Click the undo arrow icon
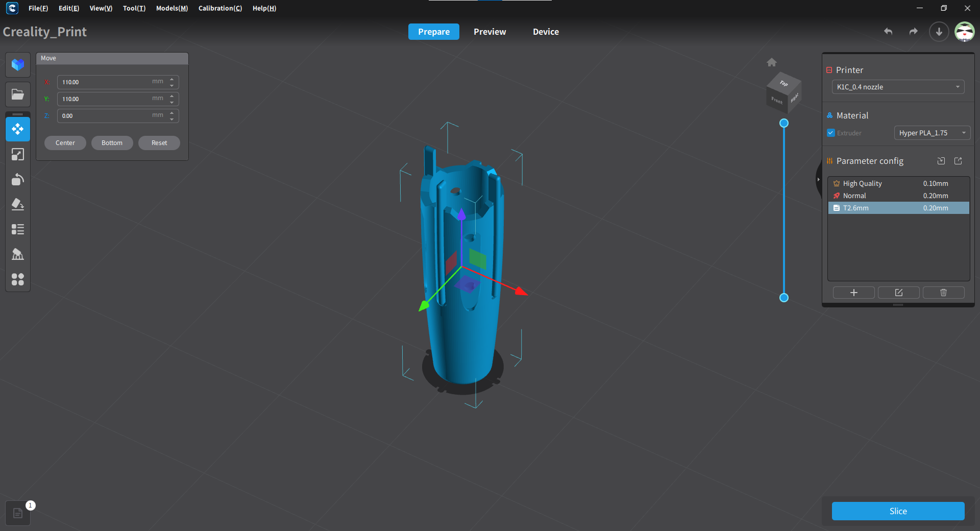 pyautogui.click(x=888, y=32)
